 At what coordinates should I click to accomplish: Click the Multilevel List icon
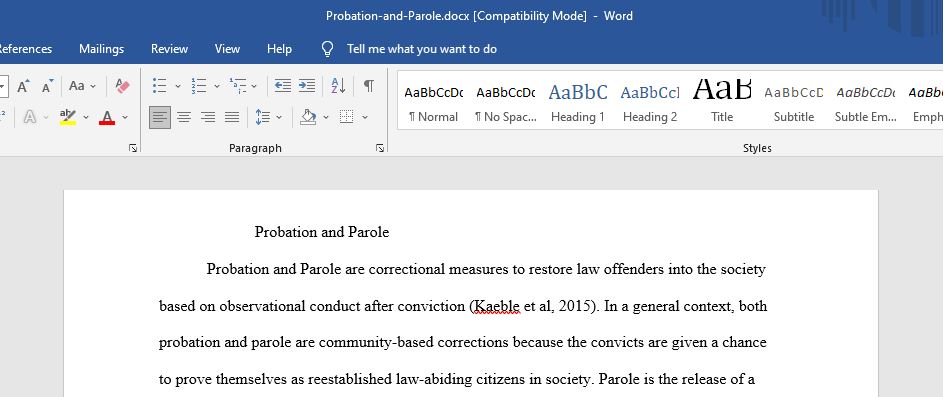(x=238, y=86)
